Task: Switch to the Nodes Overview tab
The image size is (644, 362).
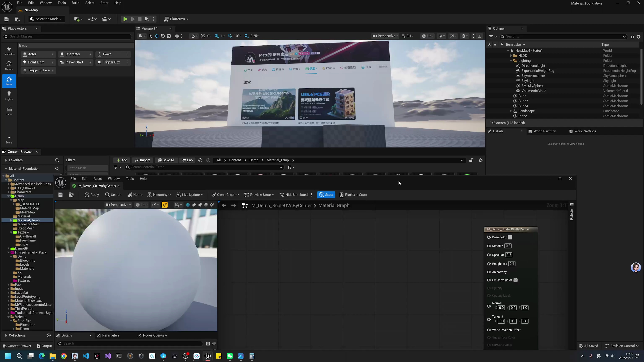Action: 152,336
